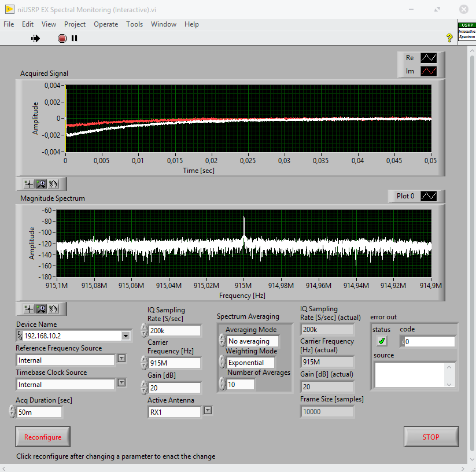Open Timebase Clock Source dropdown arrow
This screenshot has width=476, height=472.
(x=121, y=382)
